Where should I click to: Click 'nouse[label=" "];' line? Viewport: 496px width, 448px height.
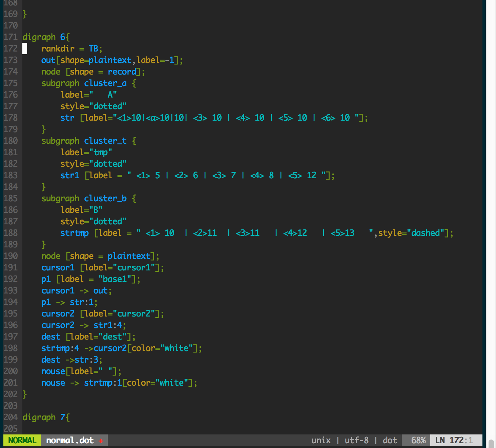pyautogui.click(x=81, y=371)
